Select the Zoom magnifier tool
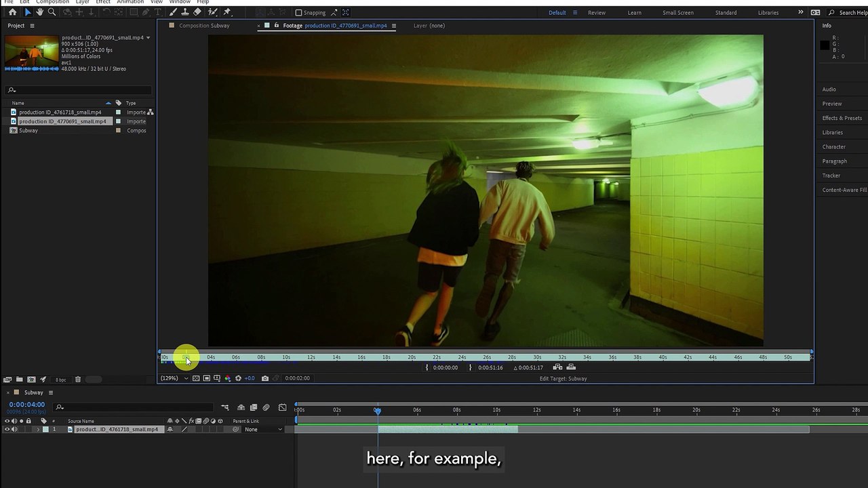The height and width of the screenshot is (488, 868). 52,12
